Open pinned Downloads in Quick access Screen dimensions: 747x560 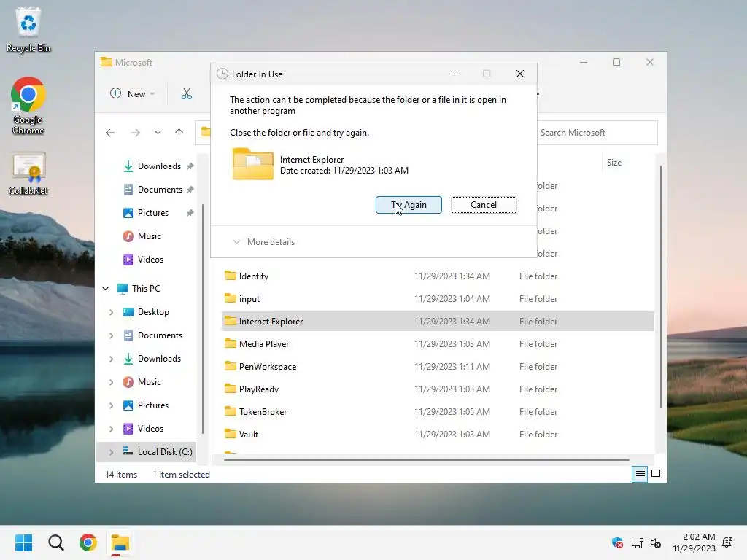tap(159, 166)
